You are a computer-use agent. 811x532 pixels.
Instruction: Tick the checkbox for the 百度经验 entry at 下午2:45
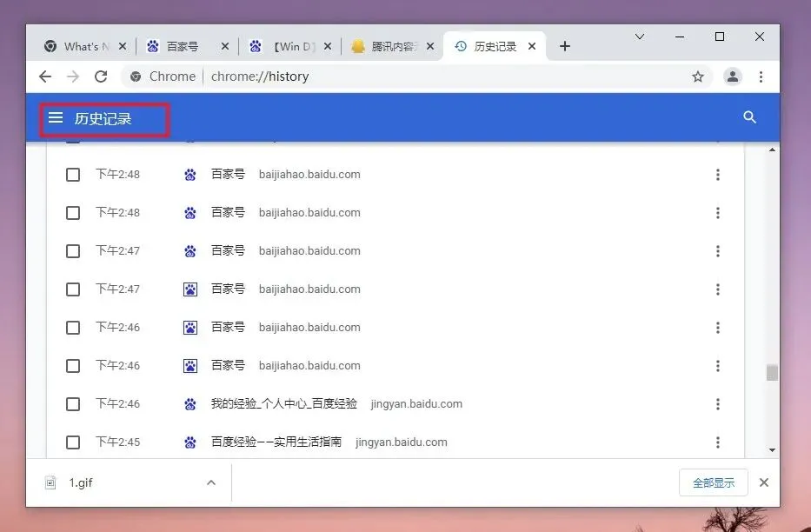(73, 442)
